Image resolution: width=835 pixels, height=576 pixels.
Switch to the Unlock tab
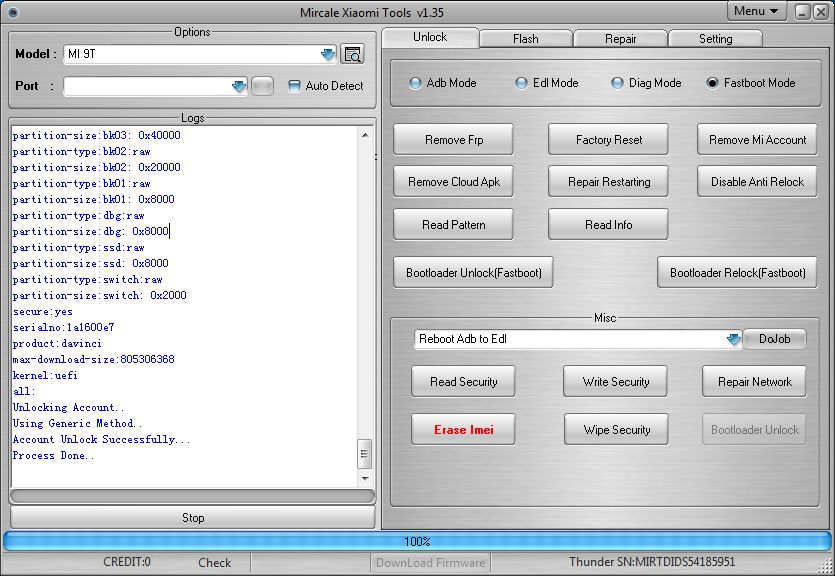click(430, 37)
